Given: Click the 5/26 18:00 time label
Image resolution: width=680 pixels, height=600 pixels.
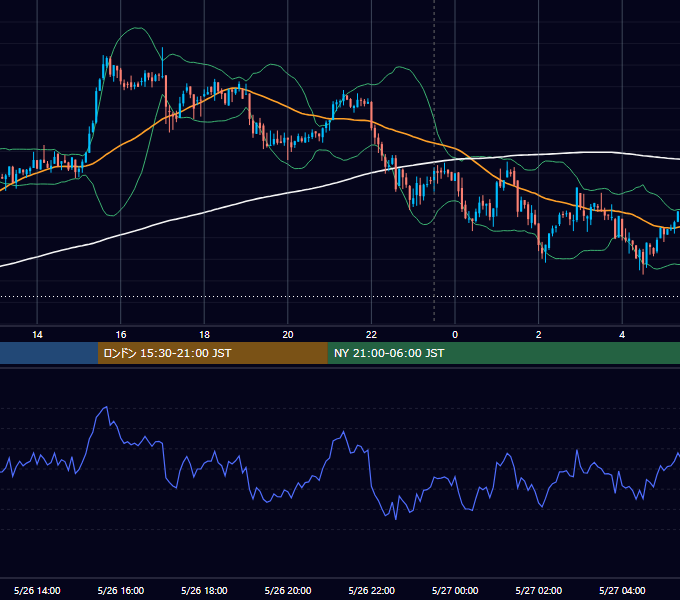Looking at the screenshot, I should click(x=204, y=590).
